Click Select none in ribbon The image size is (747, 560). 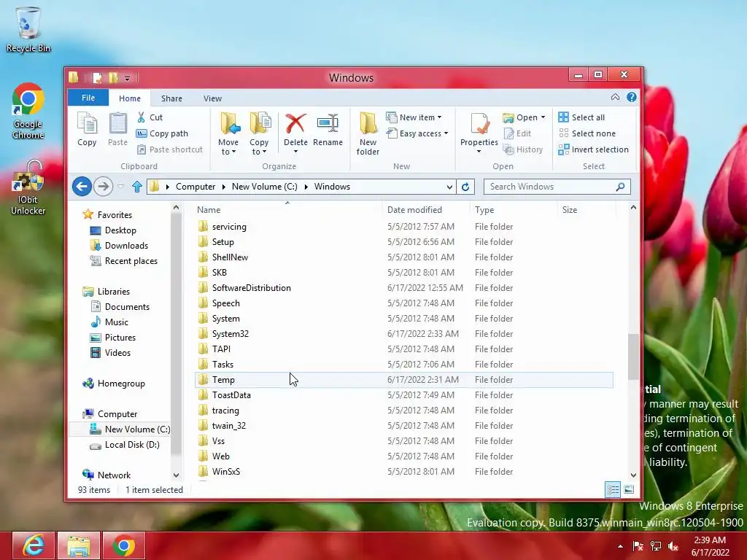[x=587, y=133]
